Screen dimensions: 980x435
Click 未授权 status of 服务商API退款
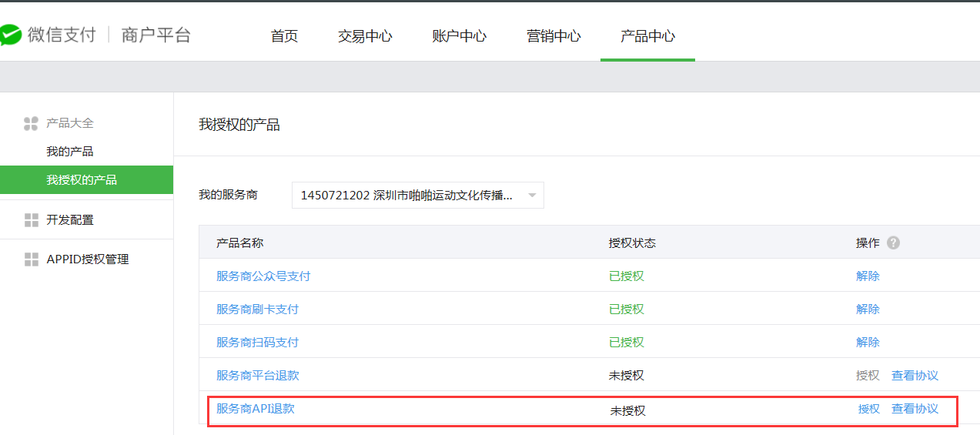click(x=627, y=410)
